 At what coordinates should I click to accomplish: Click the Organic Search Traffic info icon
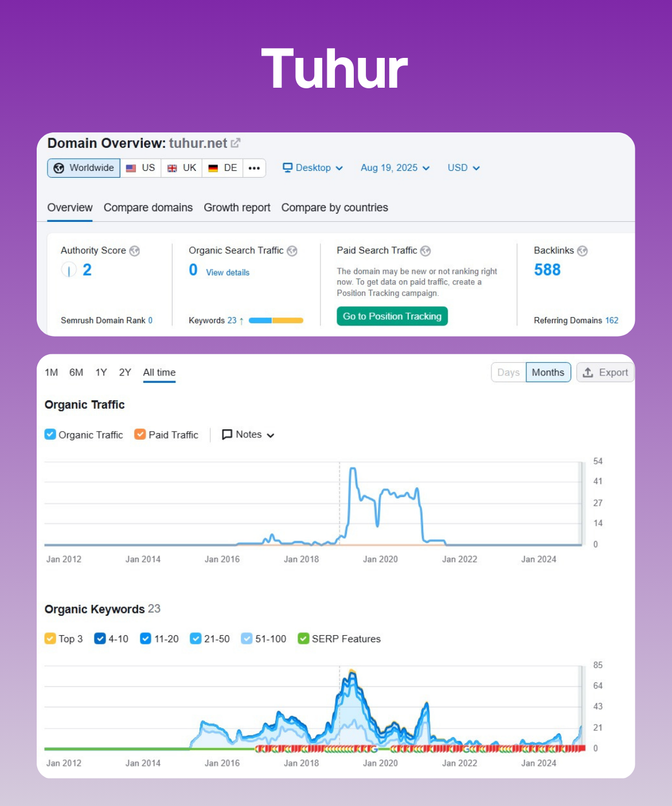tap(292, 251)
